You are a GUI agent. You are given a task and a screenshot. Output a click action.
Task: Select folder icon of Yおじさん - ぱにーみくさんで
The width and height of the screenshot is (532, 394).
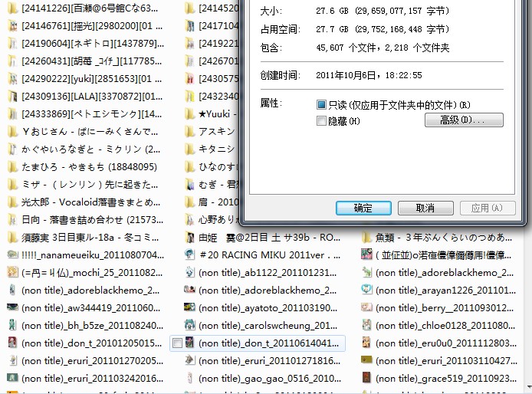(x=12, y=131)
